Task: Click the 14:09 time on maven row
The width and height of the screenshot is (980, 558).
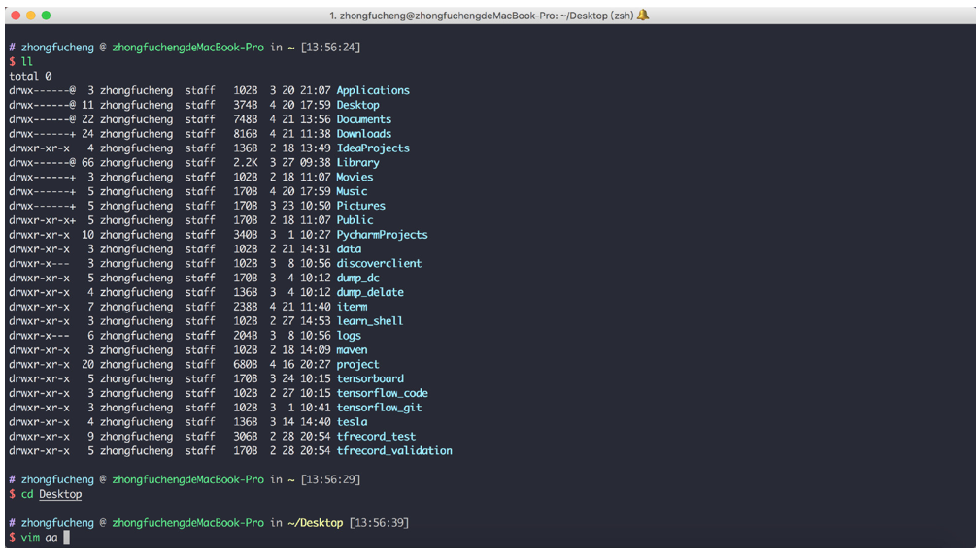Action: (x=316, y=349)
